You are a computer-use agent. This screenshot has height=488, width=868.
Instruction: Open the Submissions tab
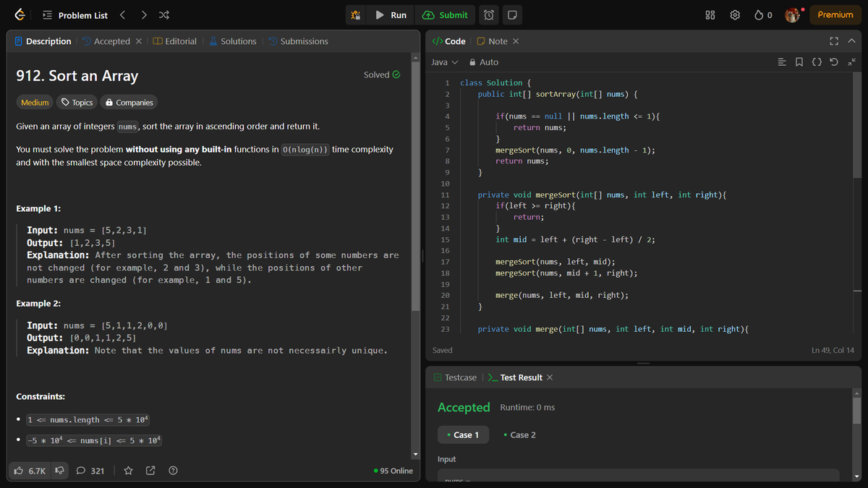coord(297,41)
